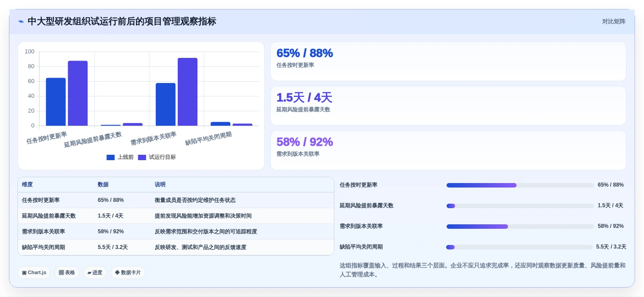Select the Chart.js tag chip
644x297 pixels.
(x=34, y=272)
